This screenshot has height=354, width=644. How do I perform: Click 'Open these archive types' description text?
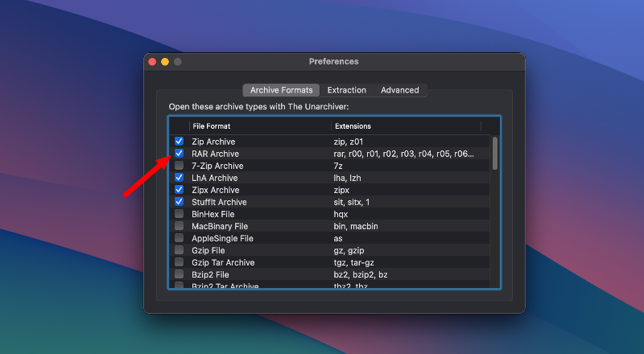258,107
